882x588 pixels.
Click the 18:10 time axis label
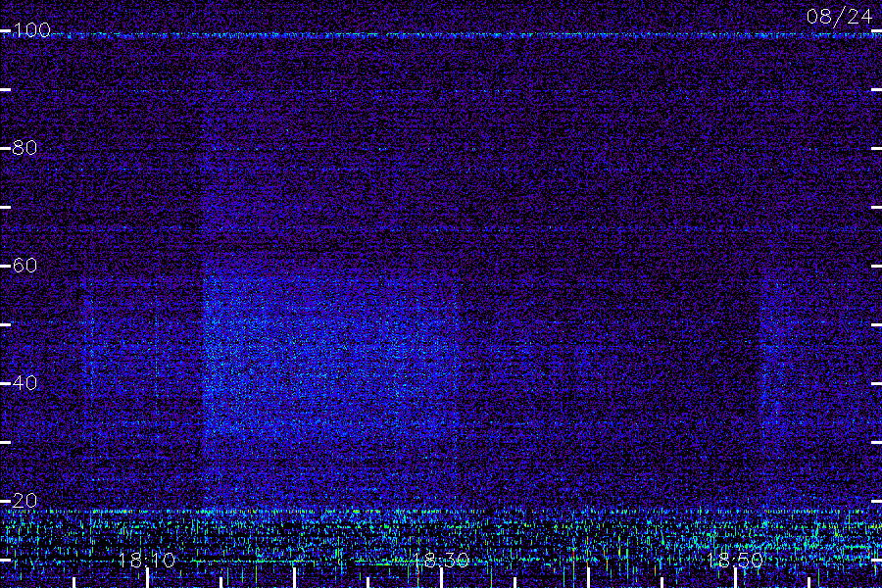click(147, 560)
